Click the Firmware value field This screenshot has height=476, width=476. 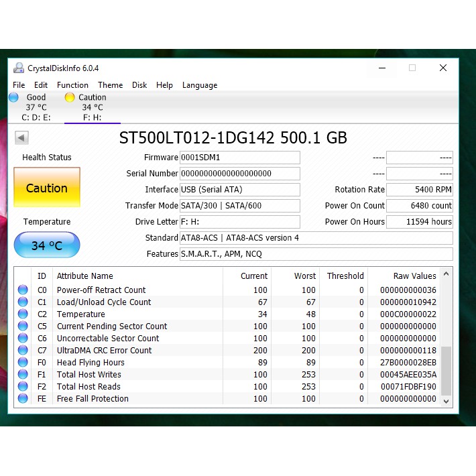tap(239, 158)
